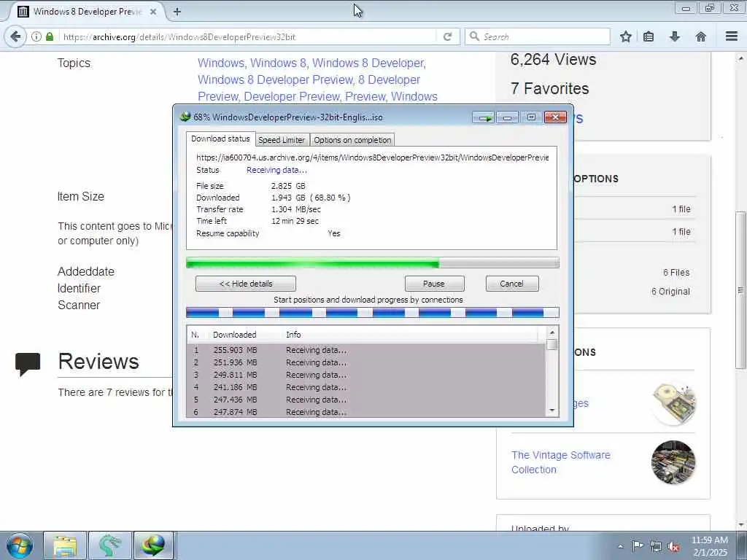Screen dimensions: 747x560
Task: Select connection row 3 with 249.811 MB
Action: pyautogui.click(x=366, y=375)
